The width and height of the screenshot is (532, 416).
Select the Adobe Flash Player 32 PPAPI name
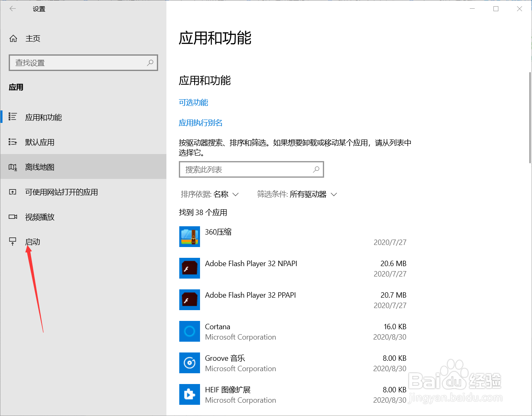tap(251, 295)
